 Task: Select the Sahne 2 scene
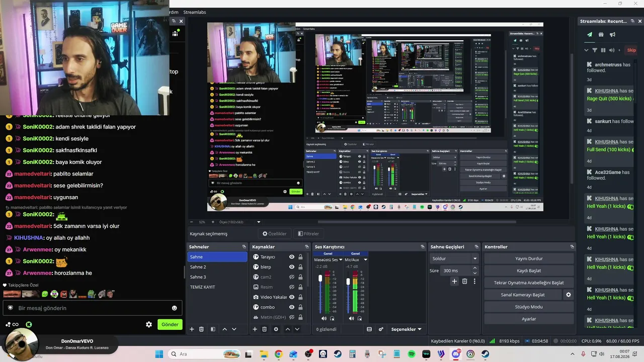tap(217, 267)
